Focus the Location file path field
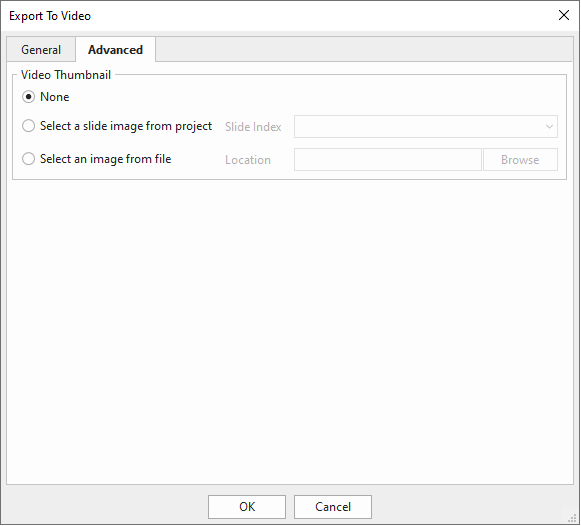 click(388, 160)
